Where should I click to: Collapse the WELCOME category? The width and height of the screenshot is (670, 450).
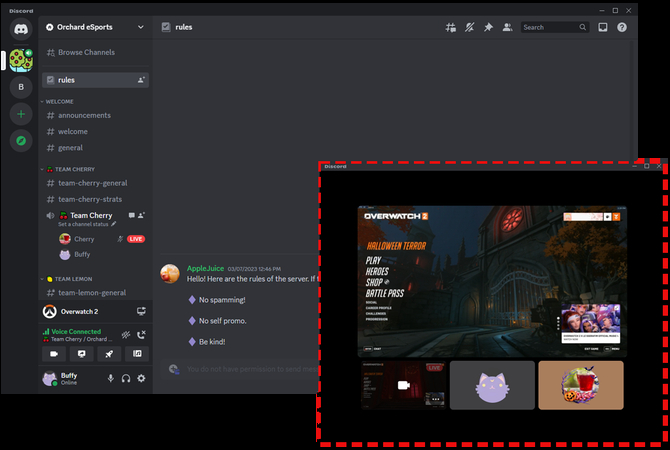[x=57, y=101]
